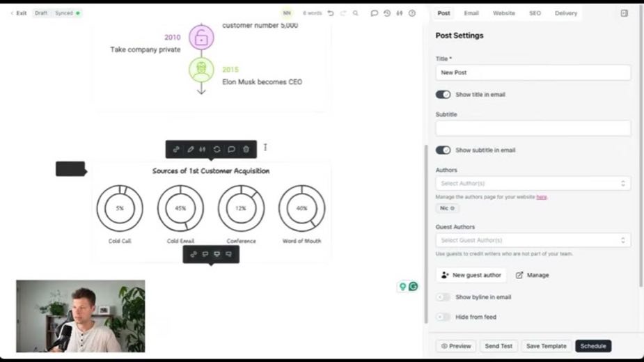Click the NN user avatar
Image resolution: width=644 pixels, height=362 pixels.
287,13
